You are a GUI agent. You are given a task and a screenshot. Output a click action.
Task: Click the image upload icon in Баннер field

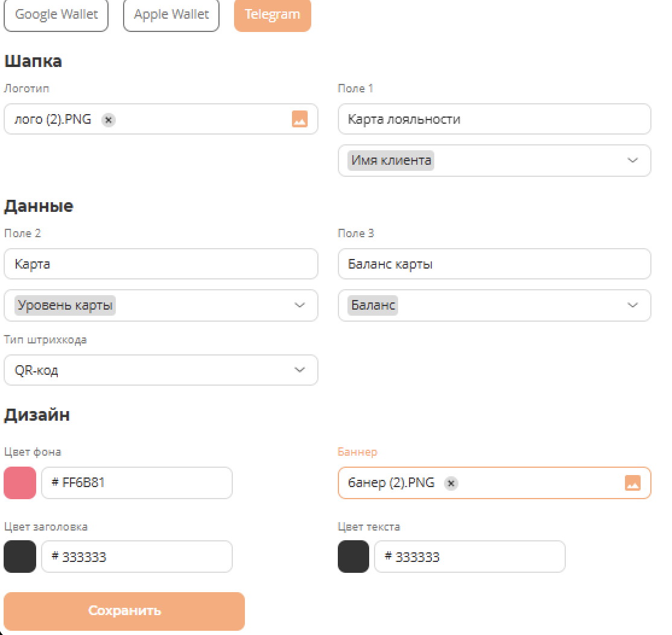[632, 483]
